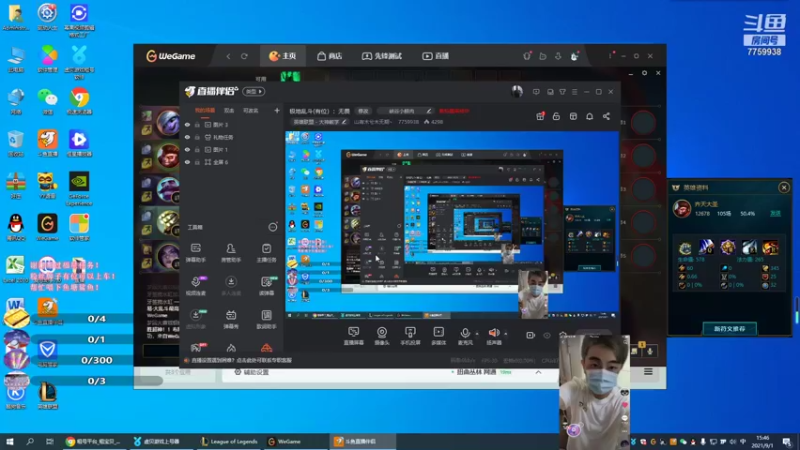
Task: Expand speaker volume arrow
Action: tap(506, 334)
